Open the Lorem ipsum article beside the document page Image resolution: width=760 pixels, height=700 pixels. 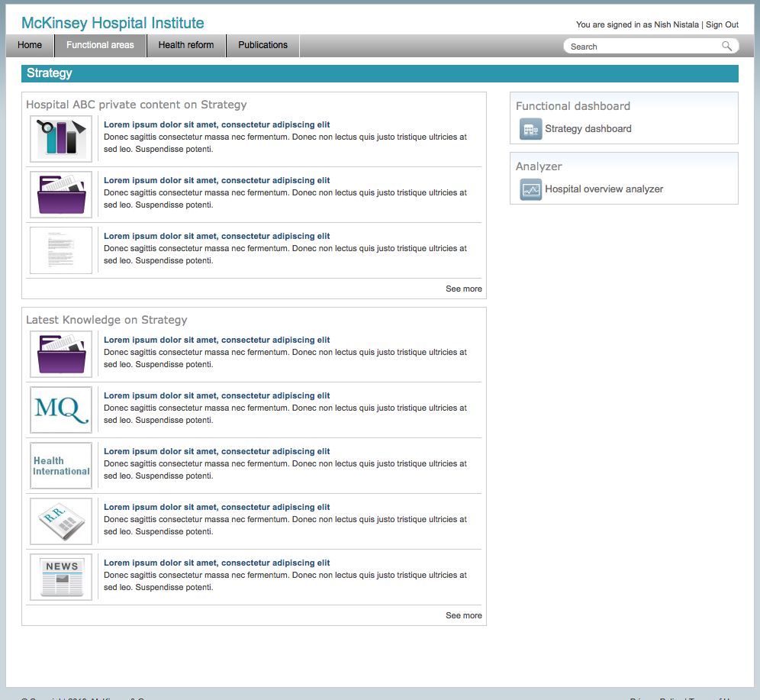217,236
